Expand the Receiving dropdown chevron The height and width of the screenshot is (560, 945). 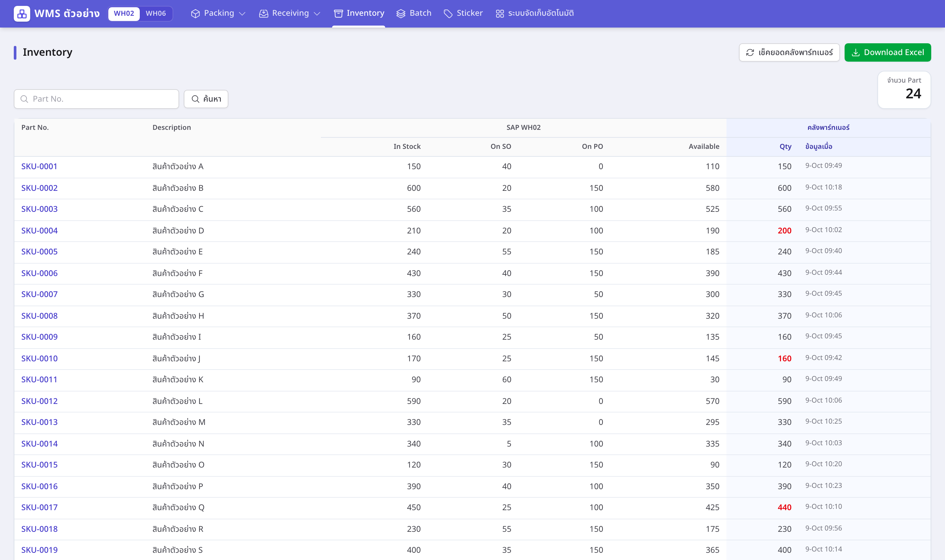(x=317, y=14)
